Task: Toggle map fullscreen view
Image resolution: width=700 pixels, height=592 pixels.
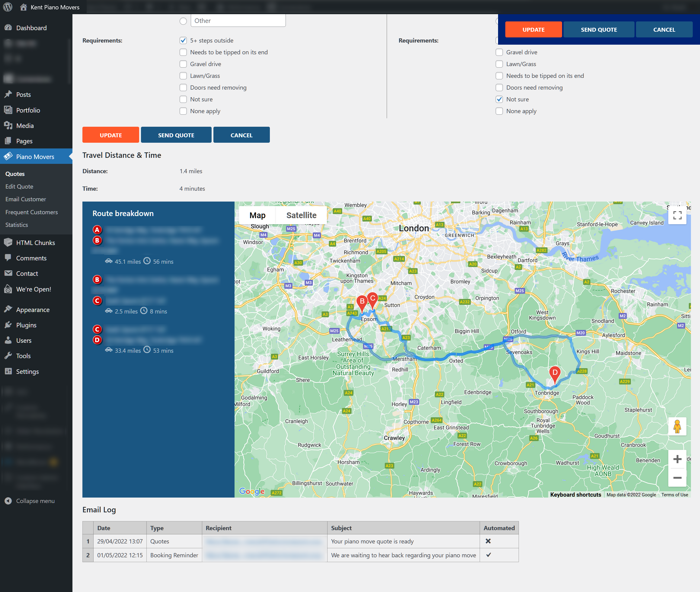Action: [677, 215]
